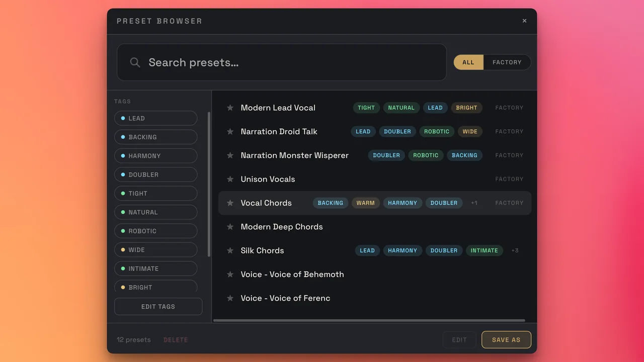Favorite the Modern Lead Vocal preset star

[230, 108]
